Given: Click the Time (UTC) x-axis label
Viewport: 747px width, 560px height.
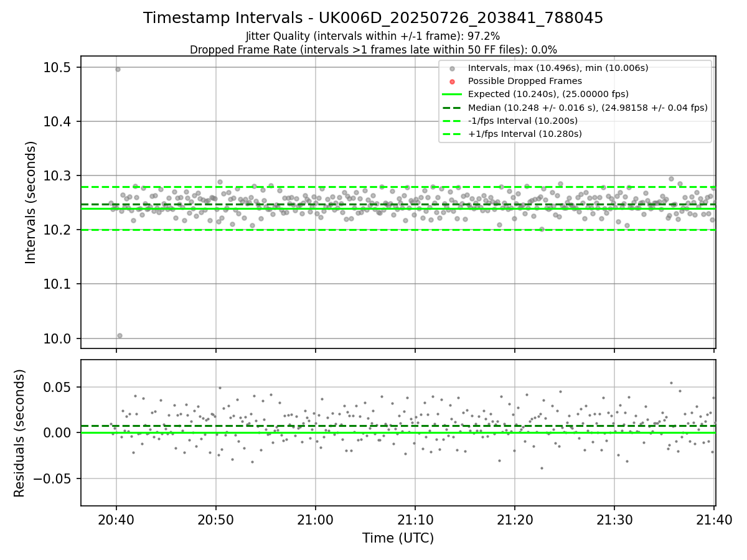Looking at the screenshot, I should point(398,538).
